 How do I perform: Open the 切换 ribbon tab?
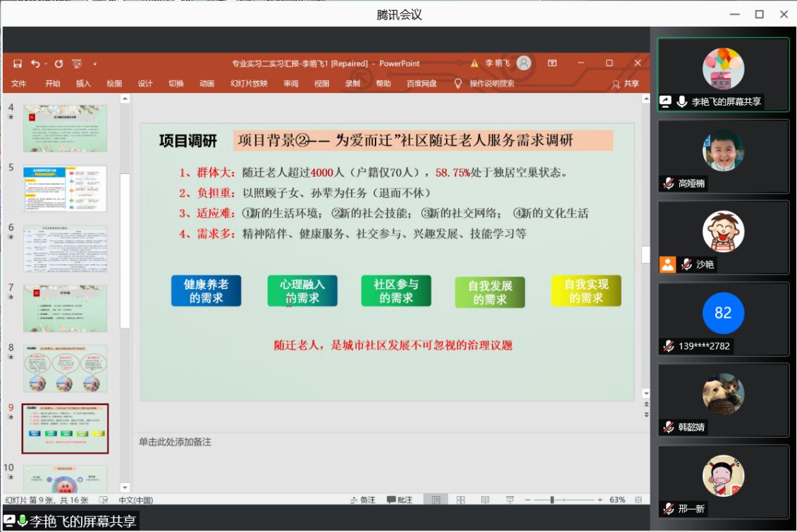[x=176, y=83]
